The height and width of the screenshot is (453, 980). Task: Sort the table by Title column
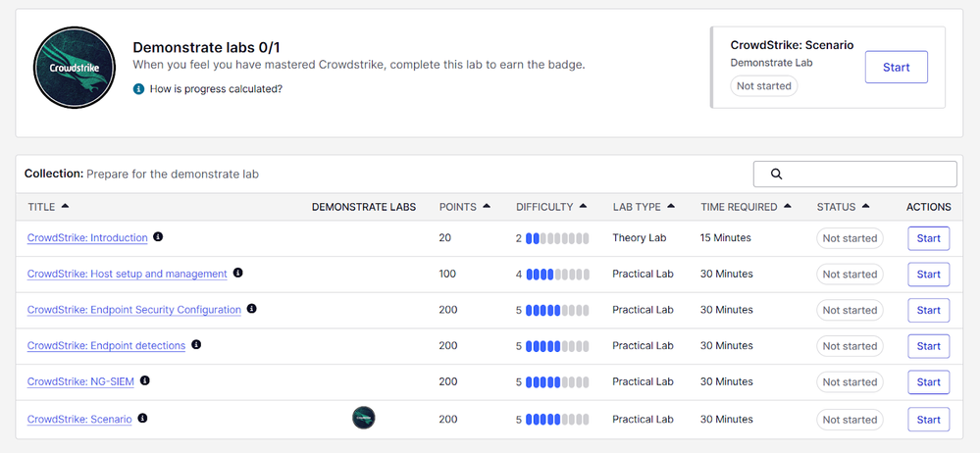point(48,207)
